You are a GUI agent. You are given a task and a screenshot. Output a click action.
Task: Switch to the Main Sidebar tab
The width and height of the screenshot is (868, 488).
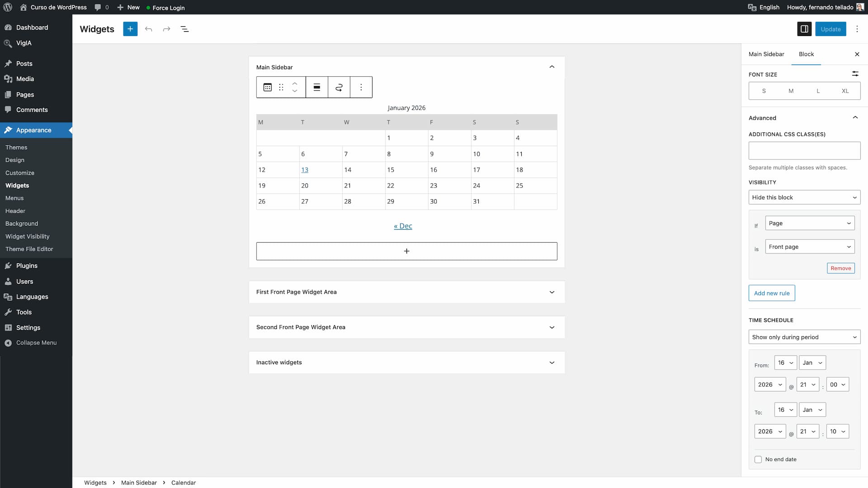coord(766,54)
